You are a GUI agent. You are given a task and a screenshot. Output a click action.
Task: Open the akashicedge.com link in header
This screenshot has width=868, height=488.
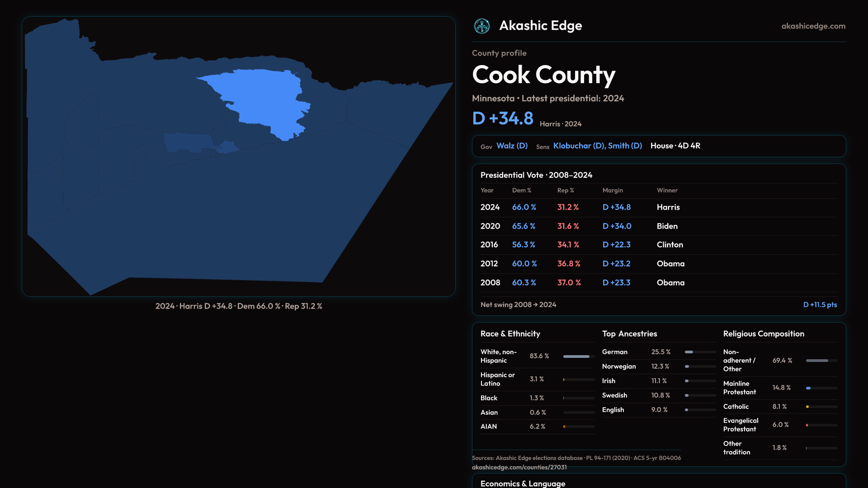coord(813,26)
